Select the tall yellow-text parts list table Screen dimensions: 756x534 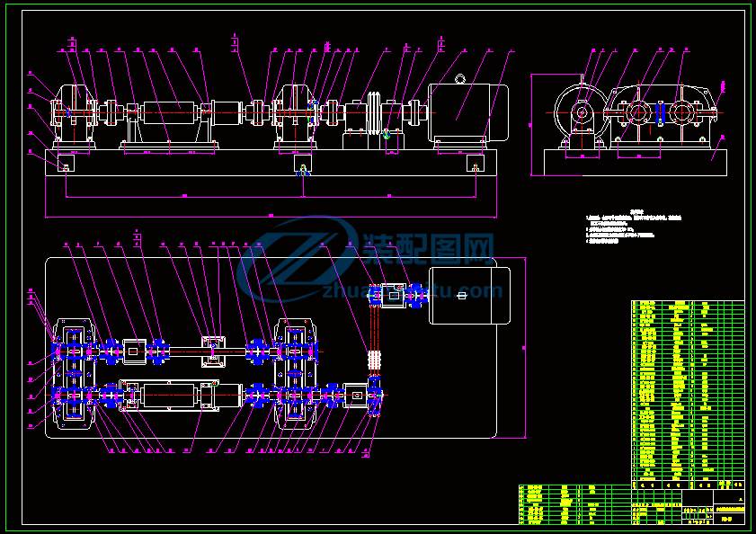(x=688, y=395)
